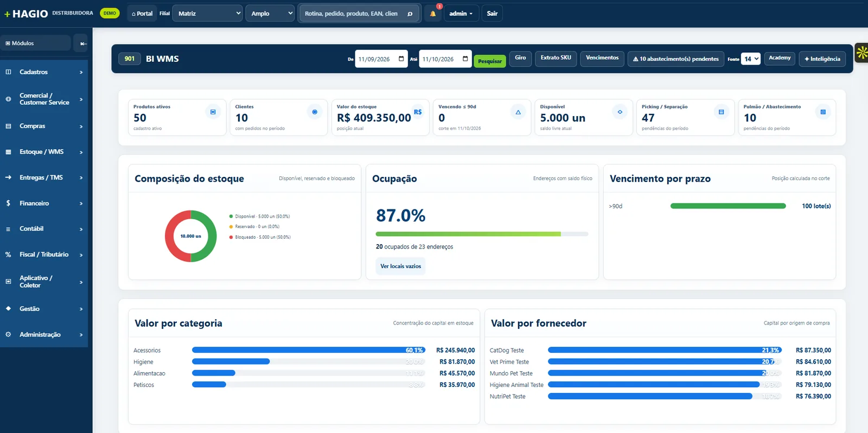Click the Academy button
Screen dimensions: 868x433
click(x=780, y=58)
